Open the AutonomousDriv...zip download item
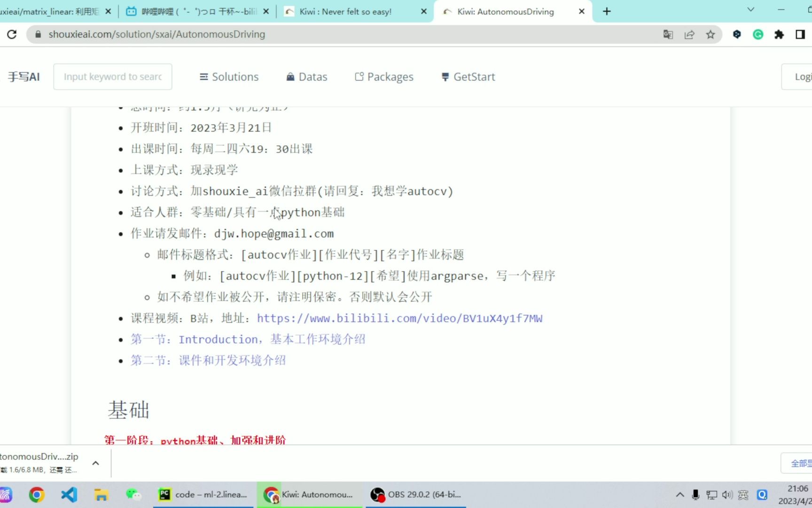 click(40, 463)
